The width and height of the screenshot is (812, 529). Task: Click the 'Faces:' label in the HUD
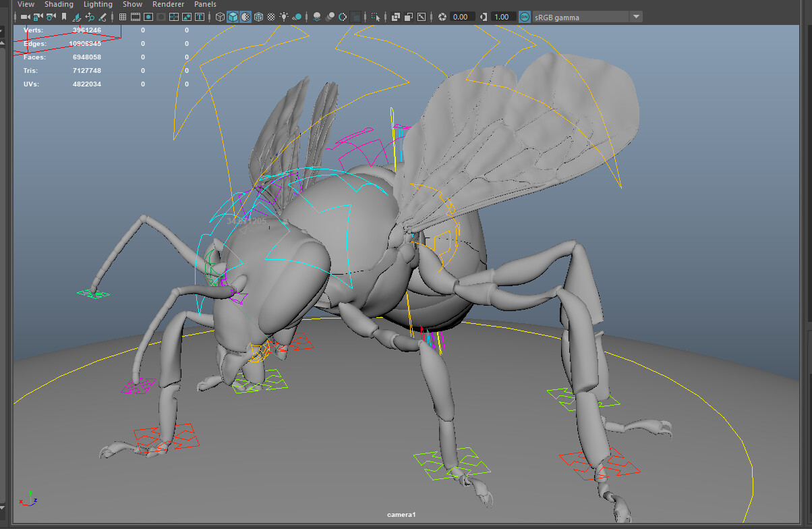34,57
